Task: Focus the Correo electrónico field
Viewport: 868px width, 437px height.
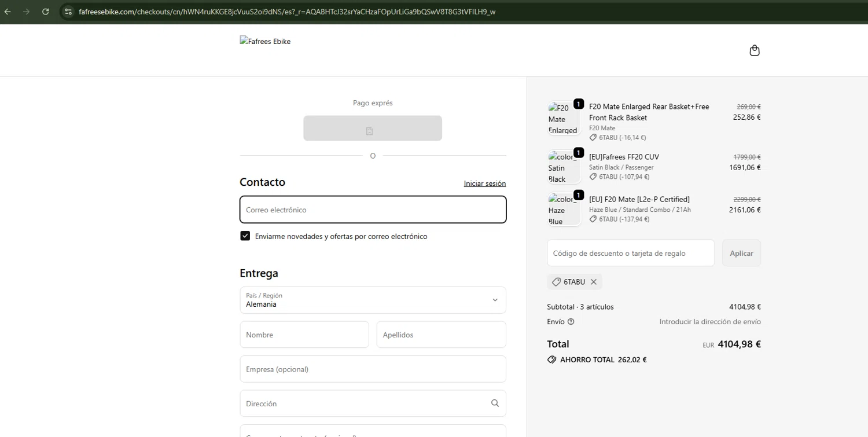Action: (x=373, y=210)
